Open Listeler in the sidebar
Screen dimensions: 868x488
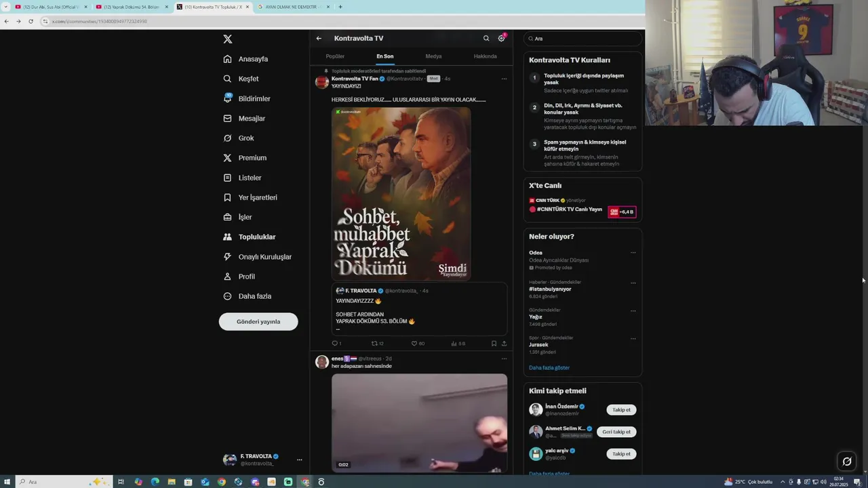pos(243,178)
